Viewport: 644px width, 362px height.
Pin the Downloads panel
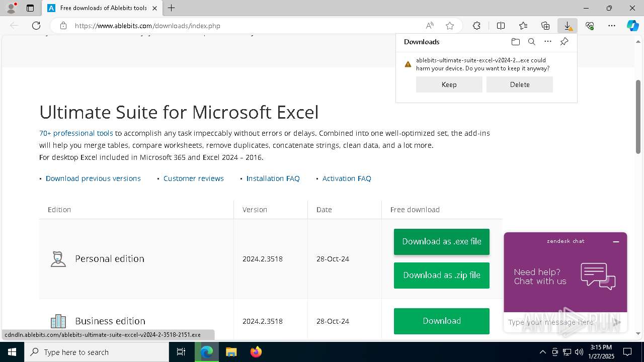click(564, 42)
